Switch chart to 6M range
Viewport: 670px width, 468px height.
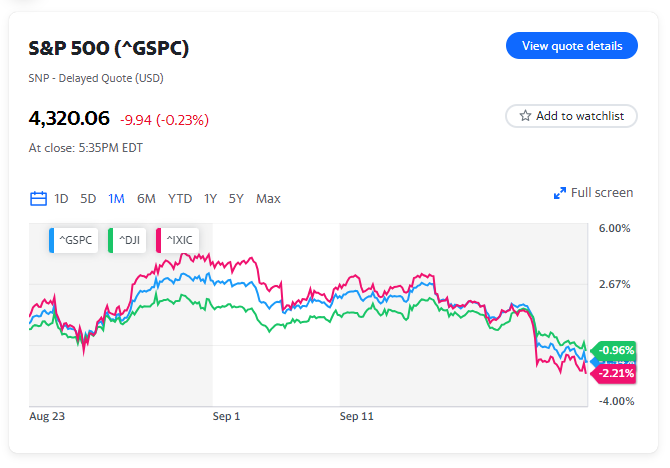pyautogui.click(x=146, y=199)
